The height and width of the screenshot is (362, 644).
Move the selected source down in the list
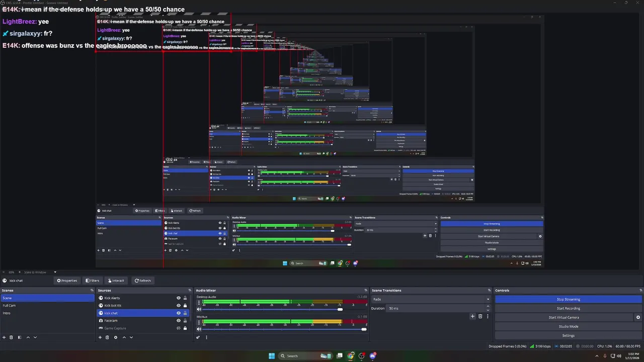coord(131,337)
